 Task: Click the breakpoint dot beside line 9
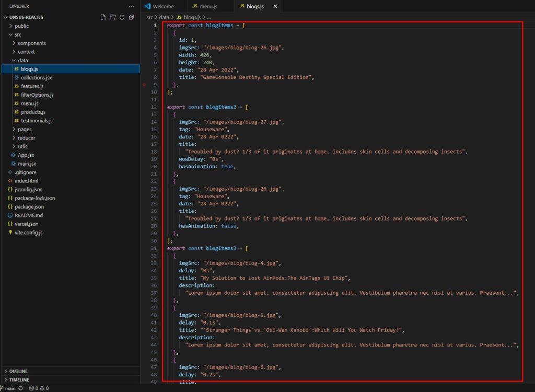144,85
